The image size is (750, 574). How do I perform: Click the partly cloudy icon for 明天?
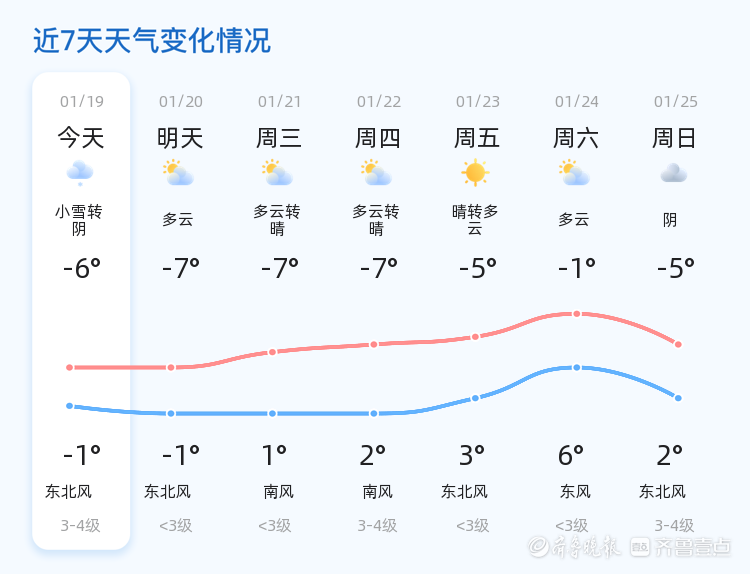[x=178, y=173]
